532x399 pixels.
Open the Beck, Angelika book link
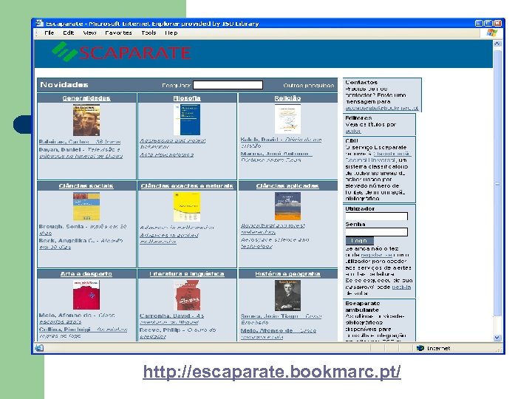click(81, 244)
